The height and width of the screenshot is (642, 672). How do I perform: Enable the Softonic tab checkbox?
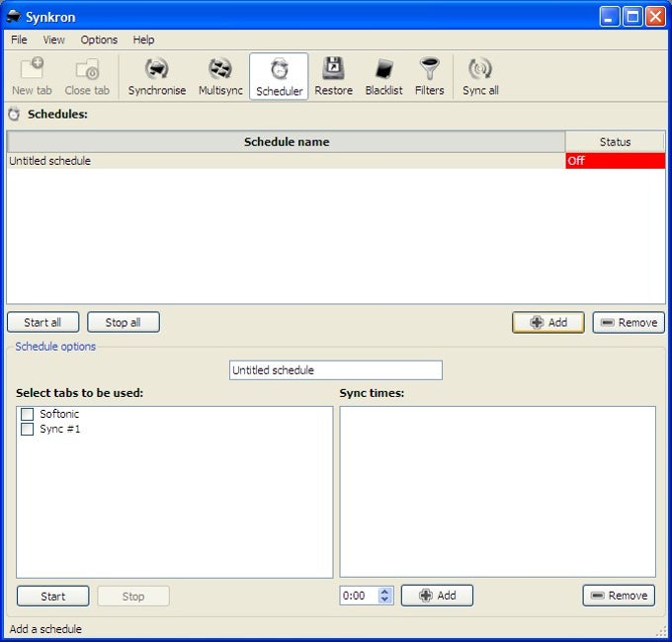[27, 414]
